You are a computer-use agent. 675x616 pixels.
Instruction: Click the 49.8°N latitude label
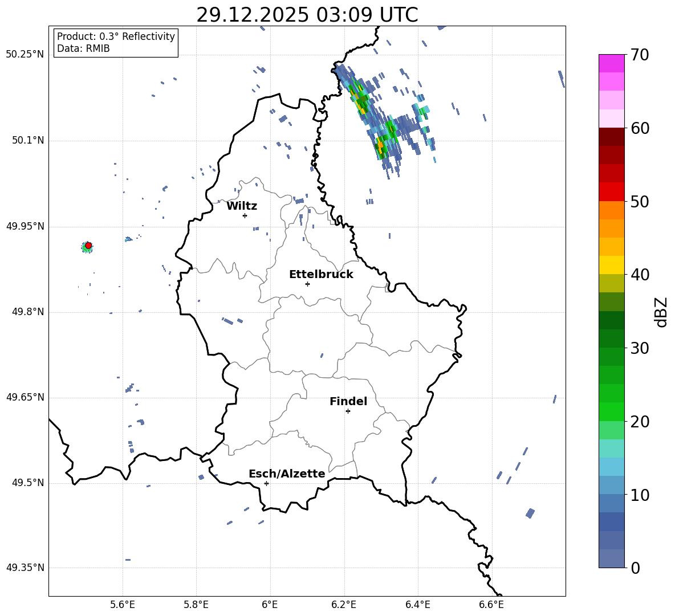(x=28, y=312)
